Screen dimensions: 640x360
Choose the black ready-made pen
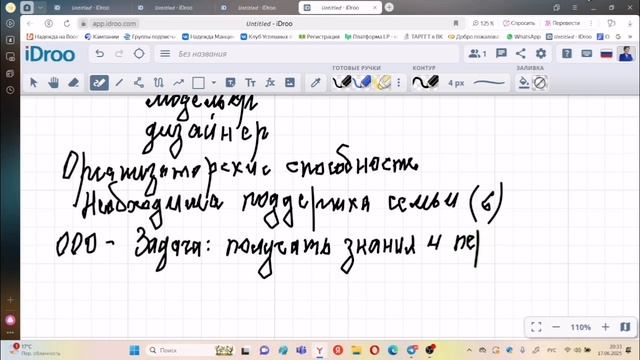click(x=342, y=82)
